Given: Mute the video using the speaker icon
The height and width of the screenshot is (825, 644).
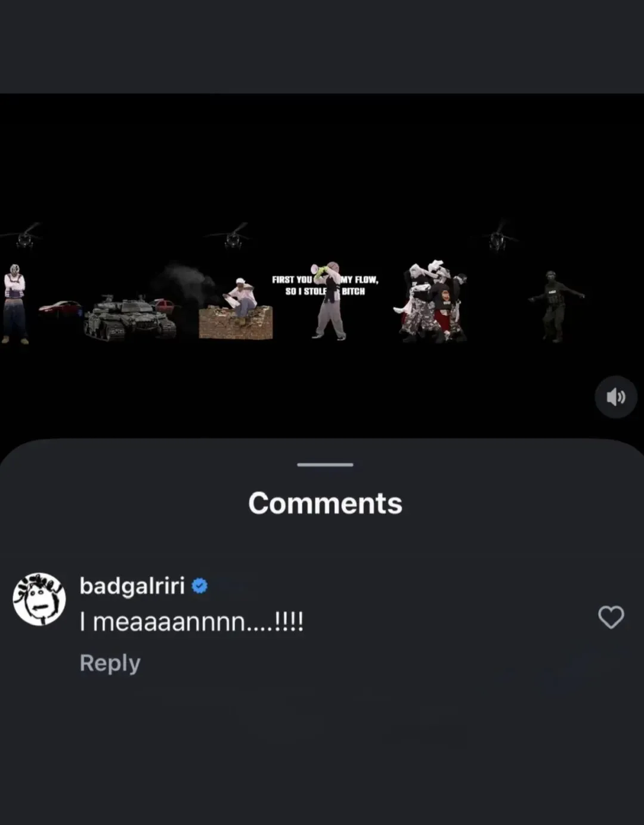Looking at the screenshot, I should click(616, 396).
